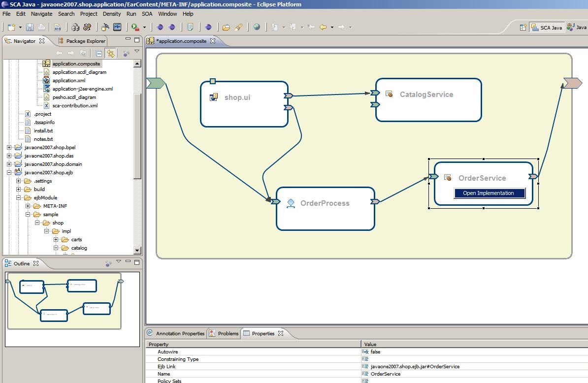The width and height of the screenshot is (588, 383).
Task: Click the flashlight search toolbar icon
Action: (238, 27)
